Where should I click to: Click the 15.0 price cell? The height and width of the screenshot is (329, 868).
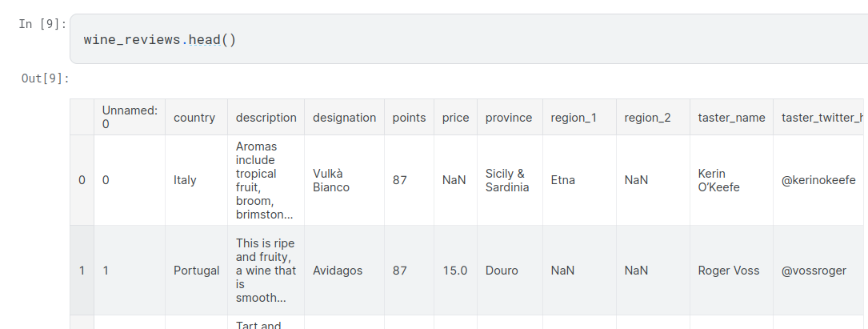tap(455, 271)
